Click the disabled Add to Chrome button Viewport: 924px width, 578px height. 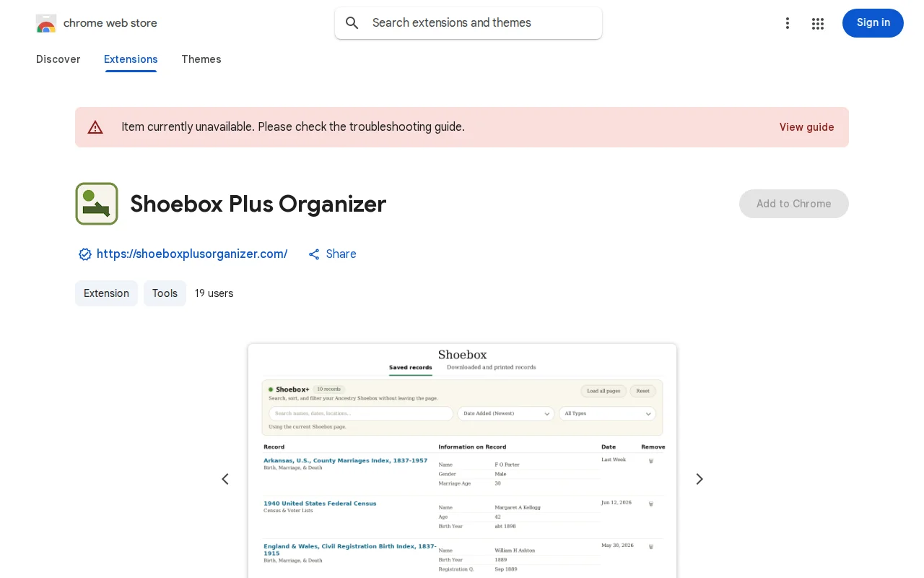coord(794,204)
